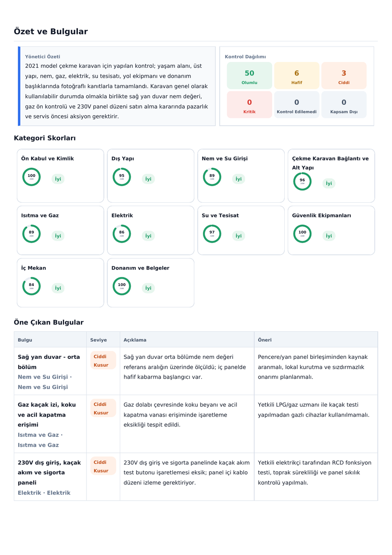Image resolution: width=392 pixels, height=555 pixels.
Task: Click the Ön Kabul ve Kimlik score ring
Action: 31,177
